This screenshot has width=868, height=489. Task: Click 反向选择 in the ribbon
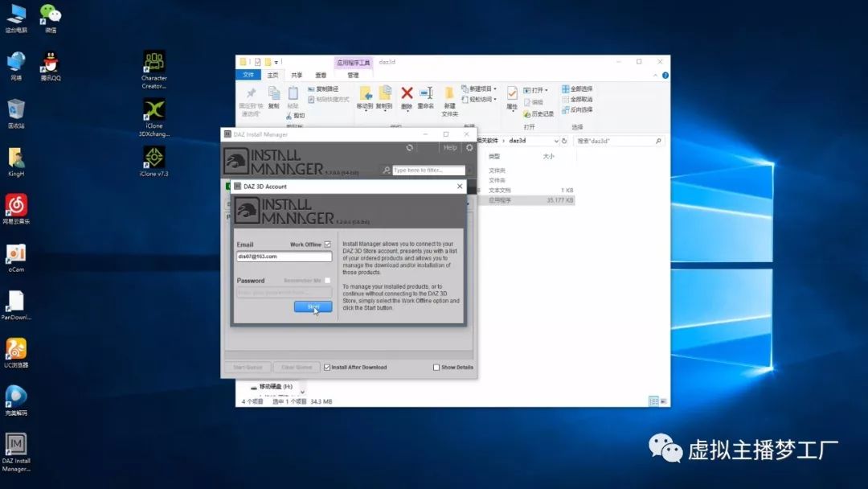tap(577, 109)
